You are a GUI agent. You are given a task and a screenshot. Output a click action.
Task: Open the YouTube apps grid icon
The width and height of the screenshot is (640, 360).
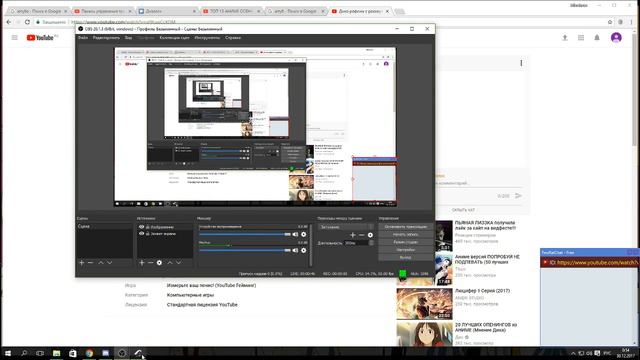(581, 38)
